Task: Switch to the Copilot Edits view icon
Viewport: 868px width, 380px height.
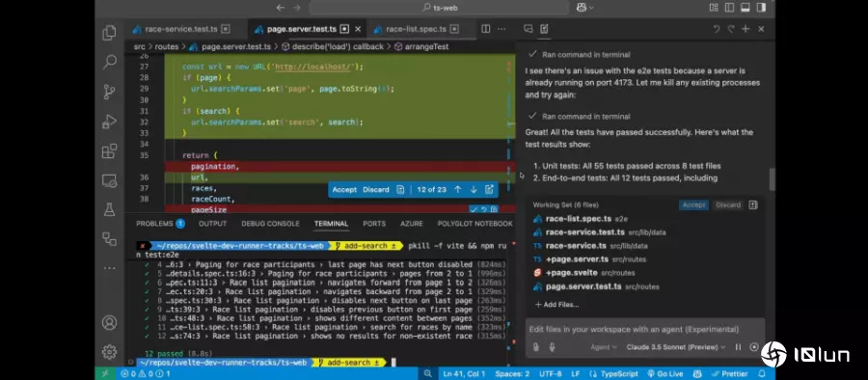Action: click(544, 29)
